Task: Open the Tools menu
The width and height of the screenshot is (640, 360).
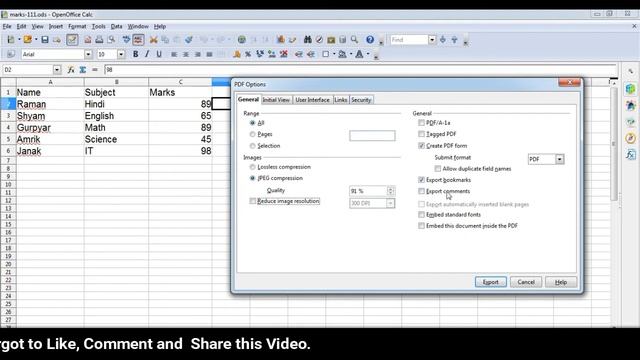Action: 98,27
